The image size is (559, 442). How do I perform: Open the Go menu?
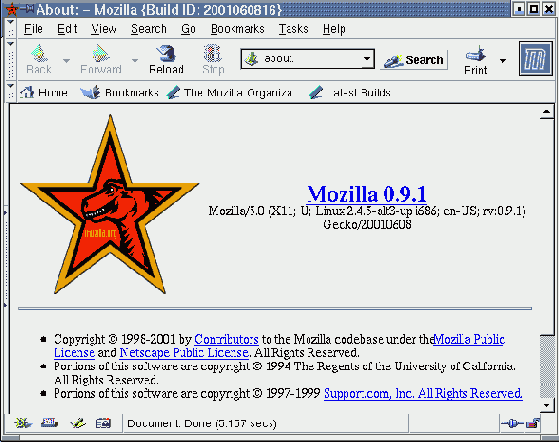(188, 29)
